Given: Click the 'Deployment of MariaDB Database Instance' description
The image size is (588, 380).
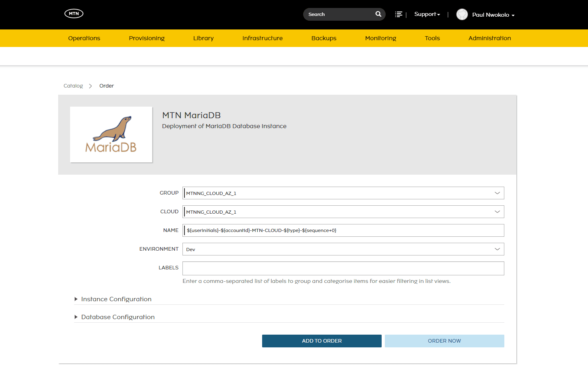Looking at the screenshot, I should click(x=224, y=126).
